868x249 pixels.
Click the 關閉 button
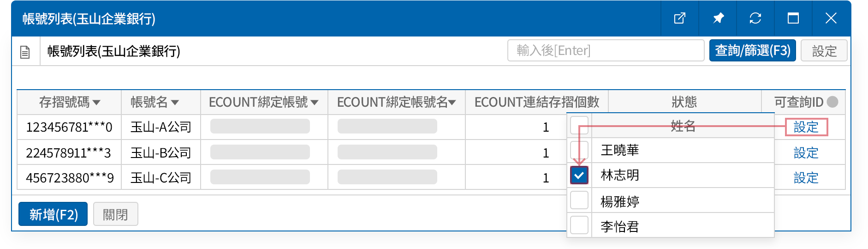click(x=115, y=214)
